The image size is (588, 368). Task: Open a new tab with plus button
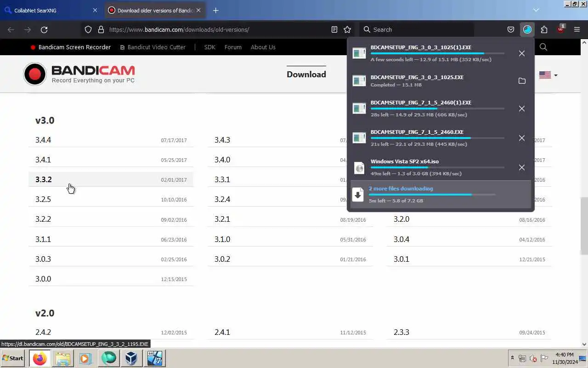tap(216, 10)
